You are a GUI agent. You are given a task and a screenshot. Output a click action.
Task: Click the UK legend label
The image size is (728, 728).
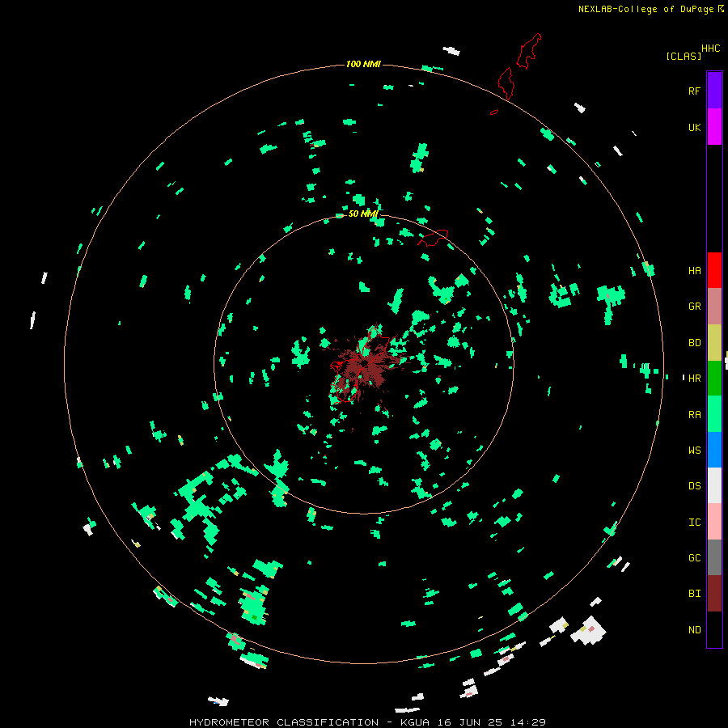[x=694, y=128]
